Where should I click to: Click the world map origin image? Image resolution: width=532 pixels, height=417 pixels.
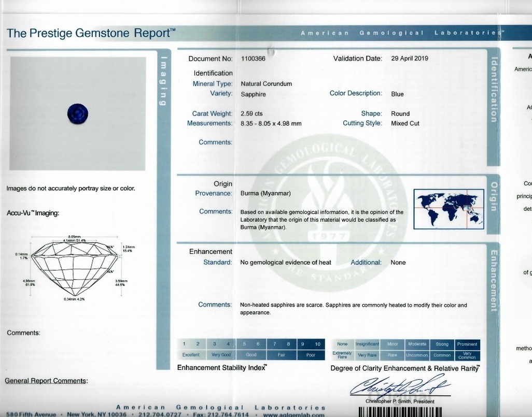click(449, 209)
